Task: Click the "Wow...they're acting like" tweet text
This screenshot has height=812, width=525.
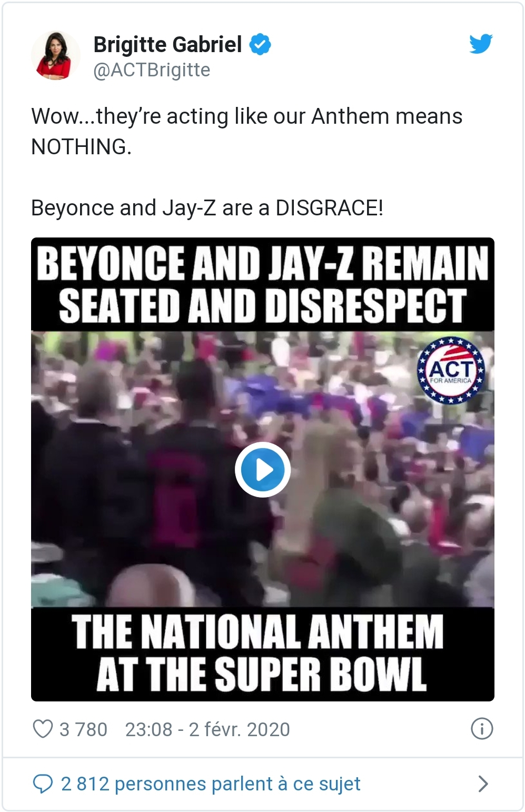Action: 246,116
